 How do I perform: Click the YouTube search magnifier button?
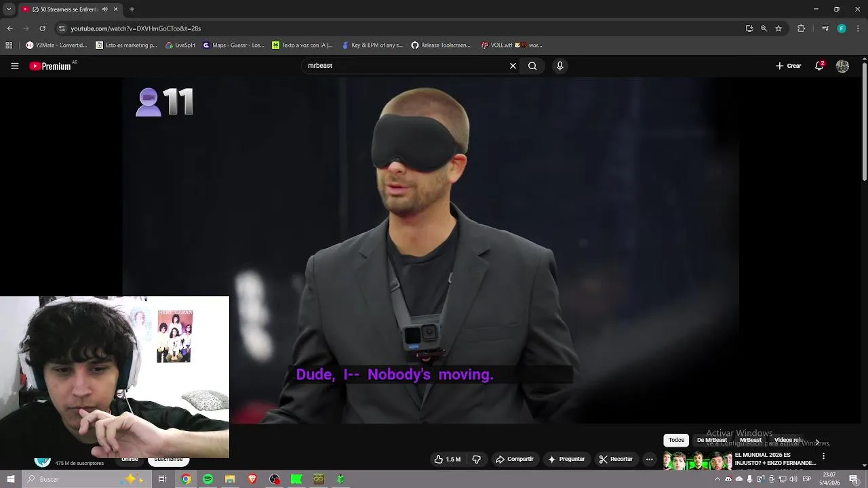tap(532, 66)
